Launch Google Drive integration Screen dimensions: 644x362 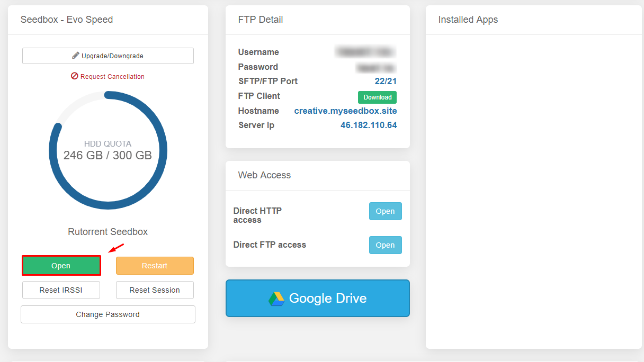click(x=317, y=298)
